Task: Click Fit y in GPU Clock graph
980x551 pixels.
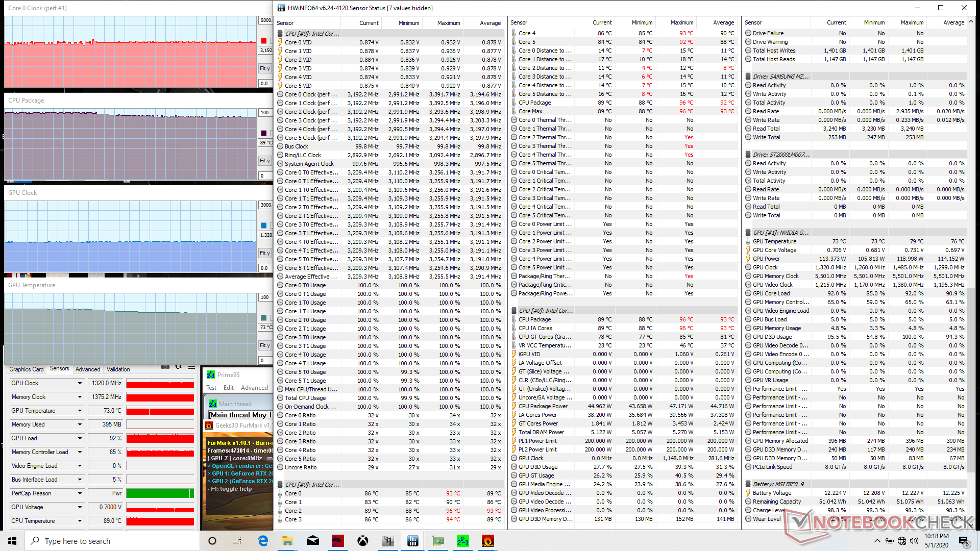Action: click(x=265, y=253)
